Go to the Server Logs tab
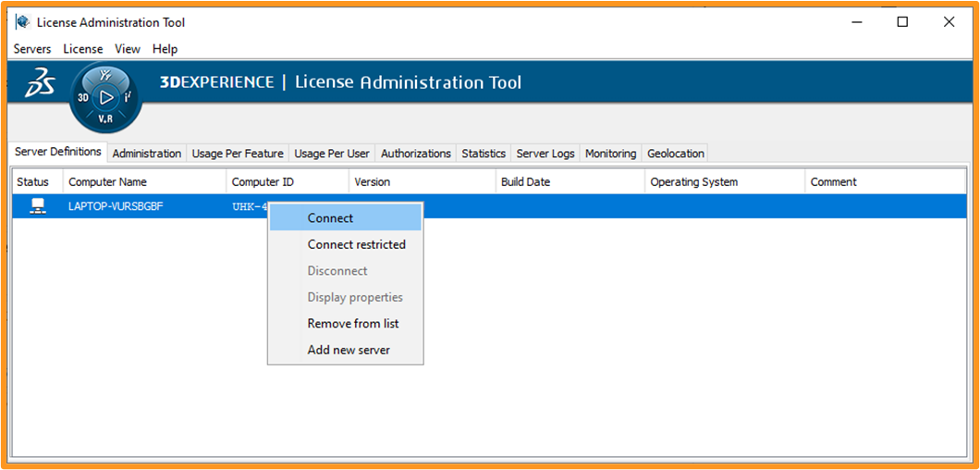 pos(545,154)
